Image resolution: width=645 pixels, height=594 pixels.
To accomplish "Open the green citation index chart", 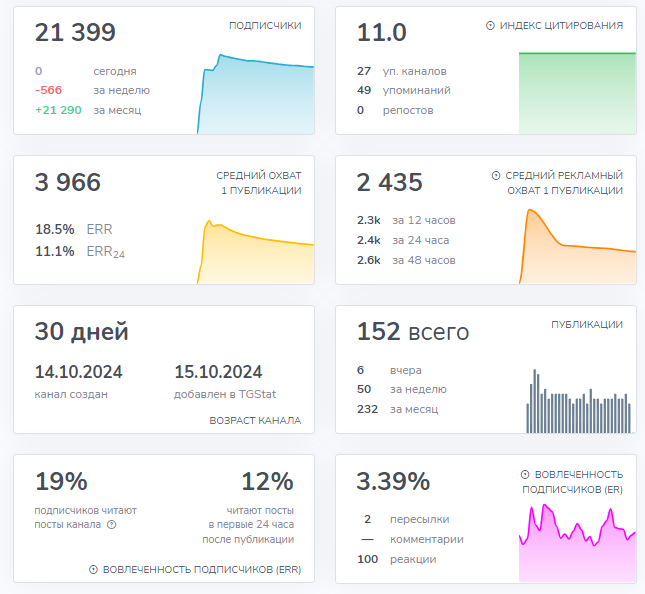I will (577, 92).
